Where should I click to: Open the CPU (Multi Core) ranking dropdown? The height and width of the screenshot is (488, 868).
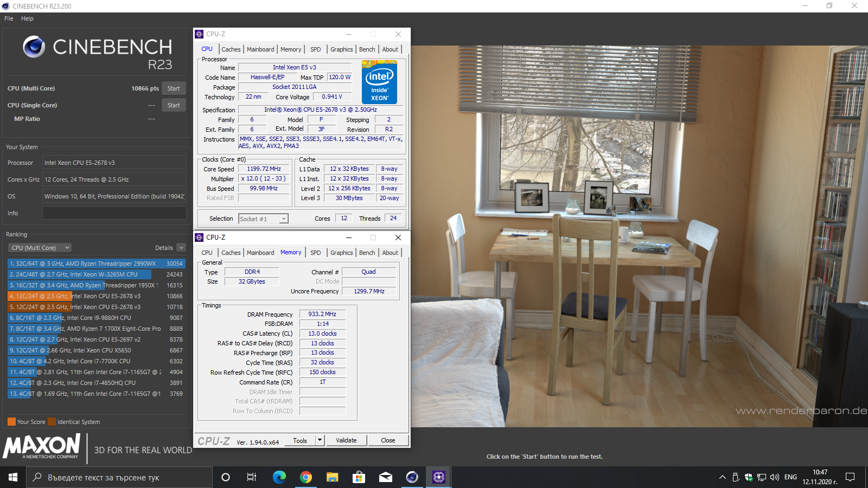(x=40, y=248)
